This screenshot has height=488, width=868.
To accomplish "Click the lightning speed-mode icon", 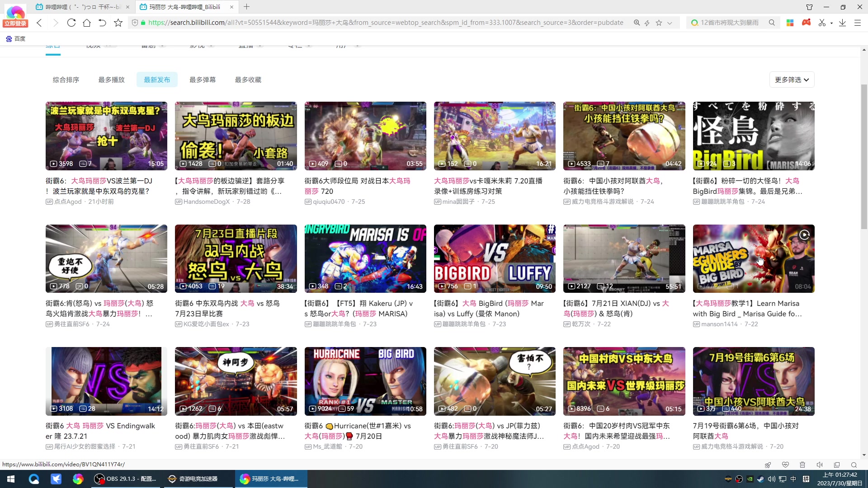I will [x=647, y=23].
